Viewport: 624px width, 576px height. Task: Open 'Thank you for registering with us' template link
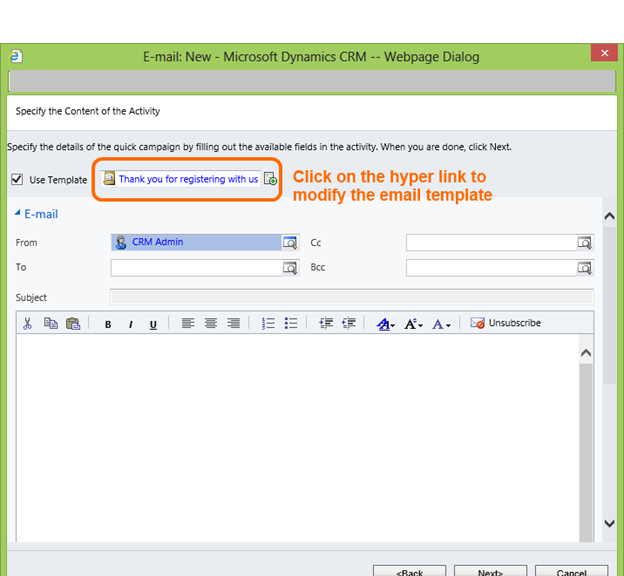click(188, 180)
